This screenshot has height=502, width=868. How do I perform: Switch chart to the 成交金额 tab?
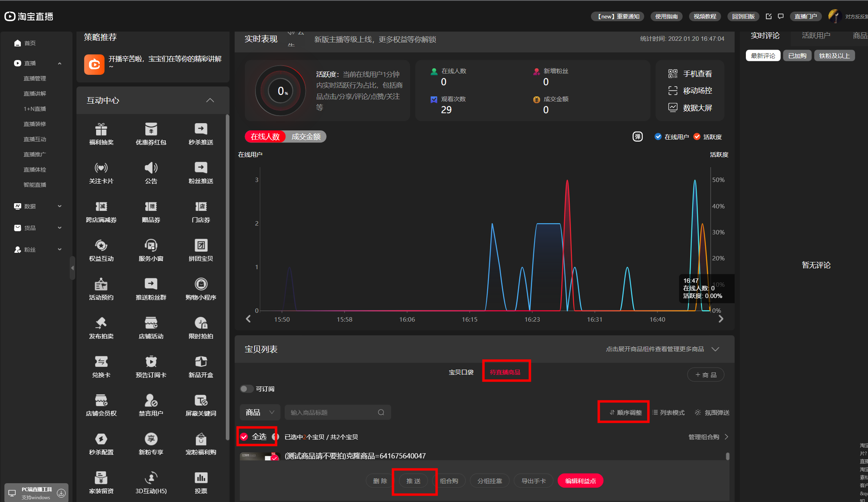(306, 137)
